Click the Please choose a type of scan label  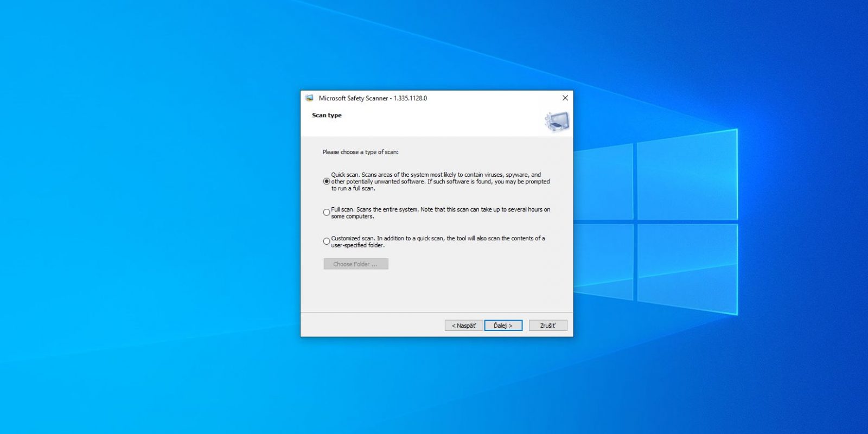click(360, 152)
